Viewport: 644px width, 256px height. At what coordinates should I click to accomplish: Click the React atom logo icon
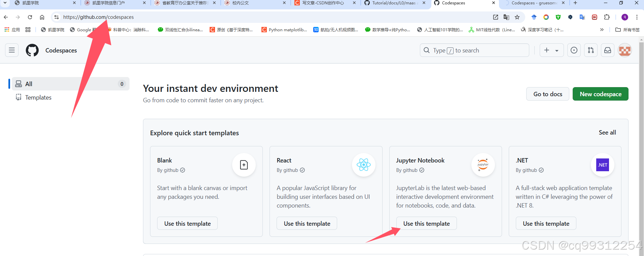click(x=364, y=165)
